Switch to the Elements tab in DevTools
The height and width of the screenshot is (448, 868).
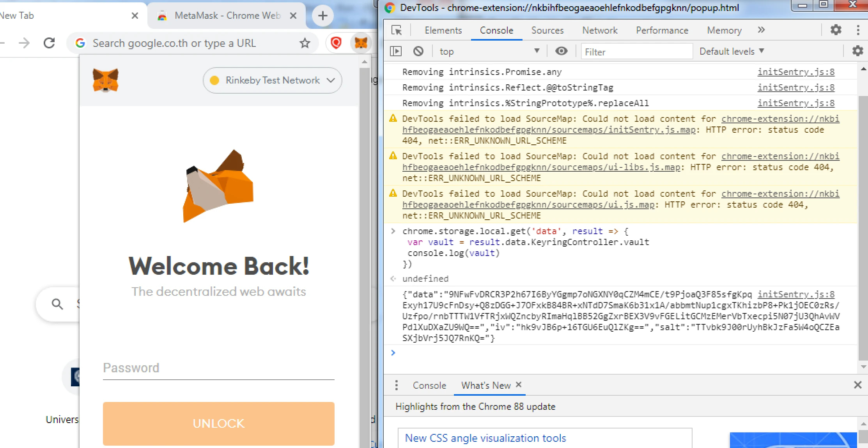pyautogui.click(x=443, y=30)
